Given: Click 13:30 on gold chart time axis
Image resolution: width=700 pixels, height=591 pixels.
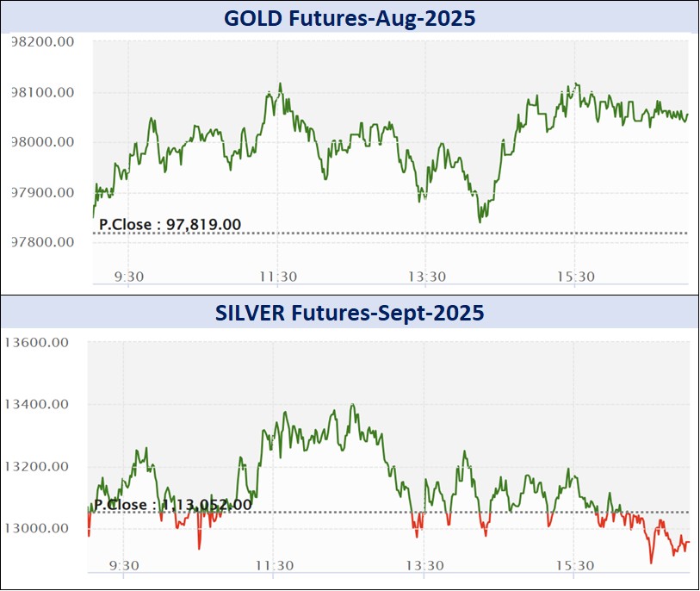Looking at the screenshot, I should point(426,277).
